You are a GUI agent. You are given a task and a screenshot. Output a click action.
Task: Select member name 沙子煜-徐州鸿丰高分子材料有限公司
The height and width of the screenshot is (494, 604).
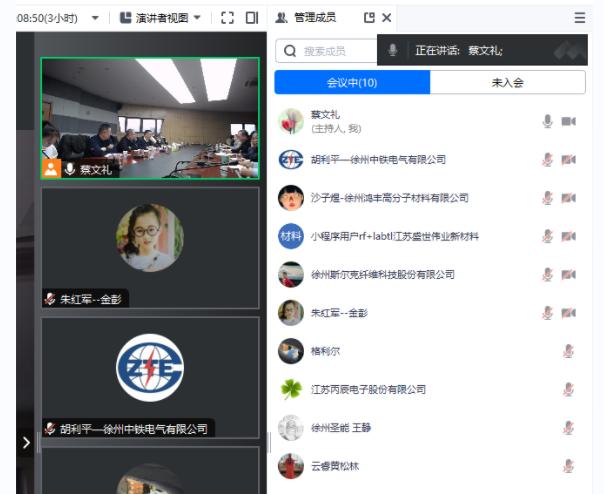click(390, 198)
